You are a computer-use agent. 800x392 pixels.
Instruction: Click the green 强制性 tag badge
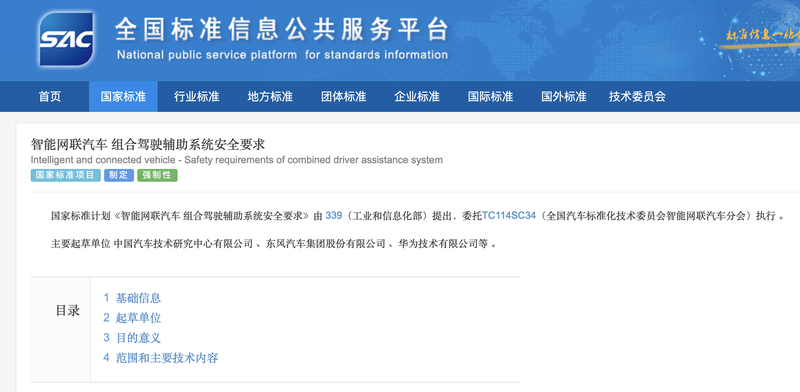pyautogui.click(x=157, y=176)
